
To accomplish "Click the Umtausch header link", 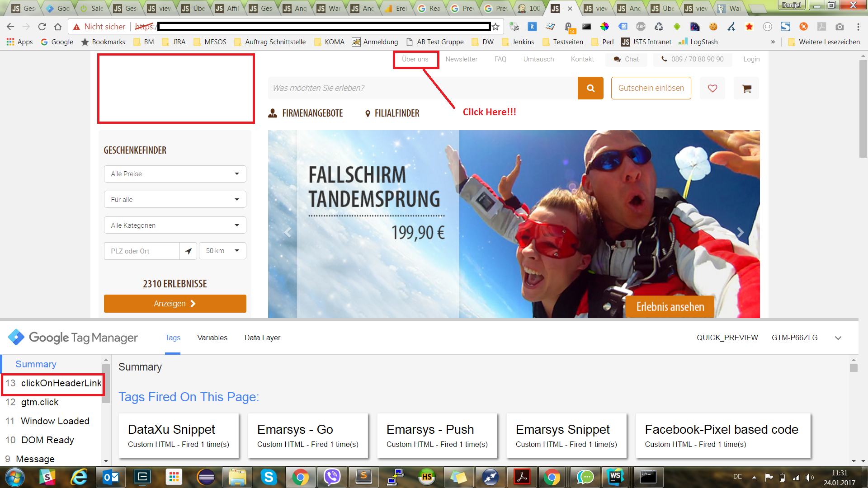I will pos(538,59).
